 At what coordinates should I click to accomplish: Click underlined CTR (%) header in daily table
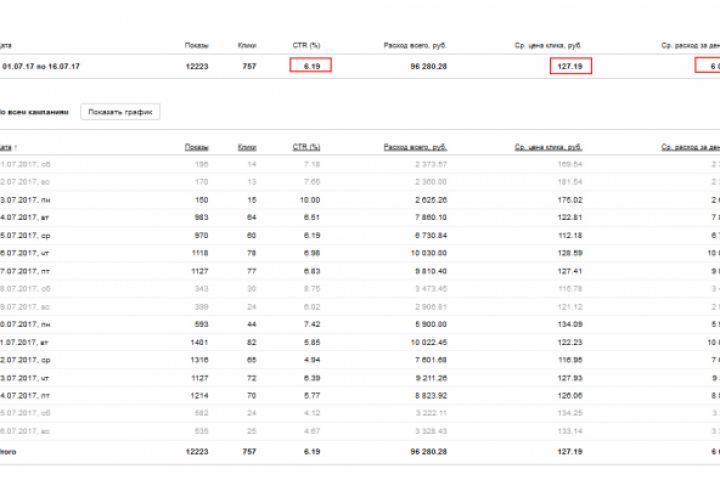[305, 147]
